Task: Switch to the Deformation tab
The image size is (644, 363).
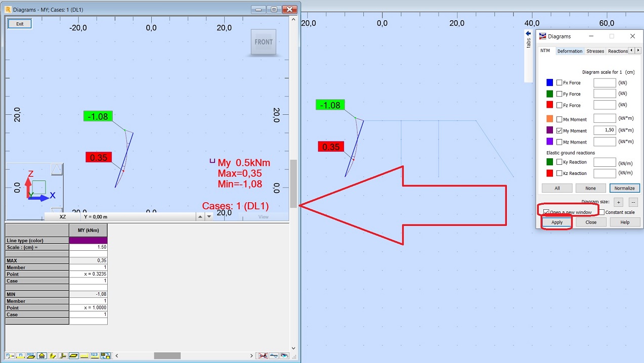Action: pyautogui.click(x=570, y=51)
